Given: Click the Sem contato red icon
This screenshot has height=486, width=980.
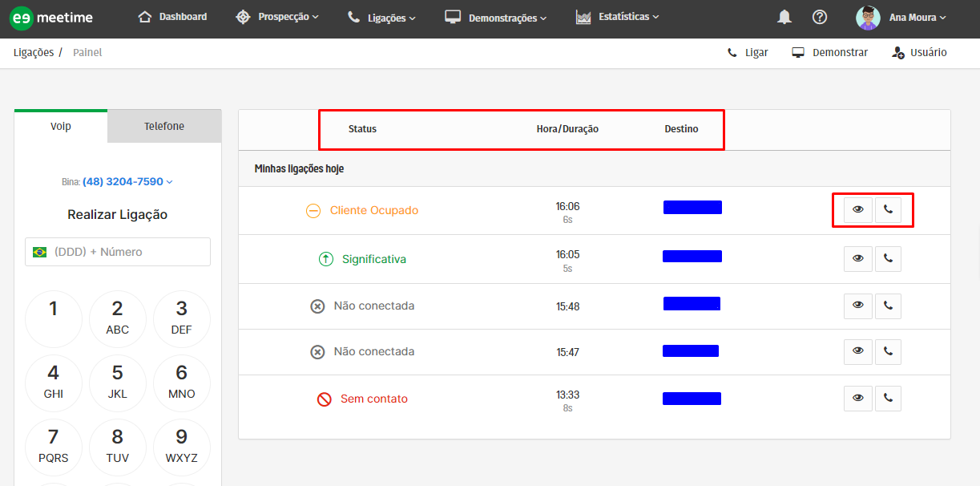Looking at the screenshot, I should click(324, 399).
